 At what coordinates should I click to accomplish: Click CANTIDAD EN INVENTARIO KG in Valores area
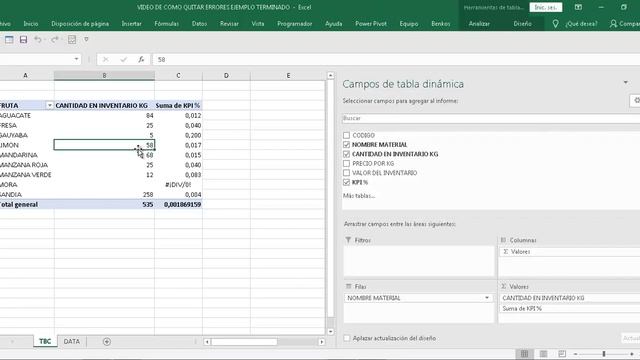569,298
